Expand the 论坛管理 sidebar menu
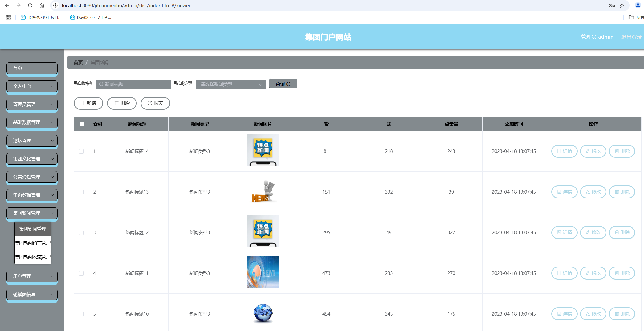This screenshot has height=331, width=644. (x=32, y=141)
